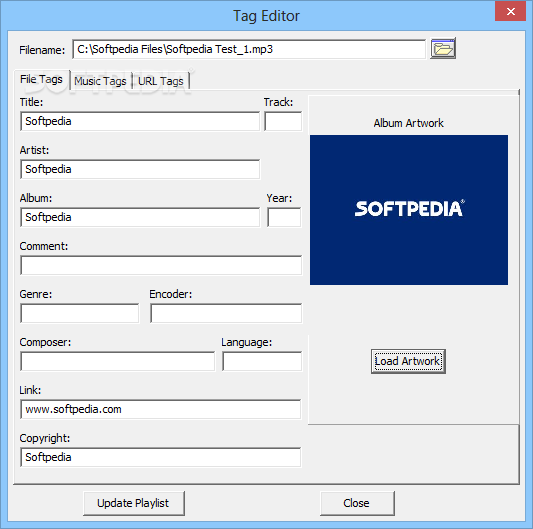Click the Artist text field

[140, 169]
